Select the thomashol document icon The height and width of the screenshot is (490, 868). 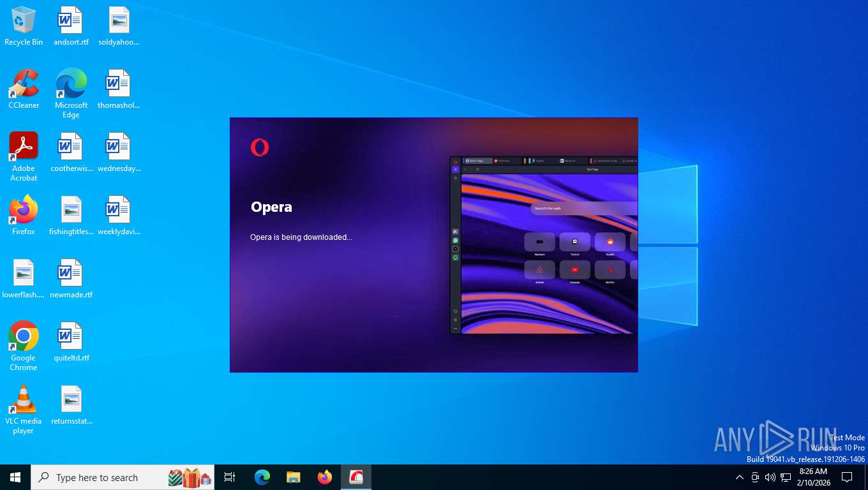coord(119,89)
